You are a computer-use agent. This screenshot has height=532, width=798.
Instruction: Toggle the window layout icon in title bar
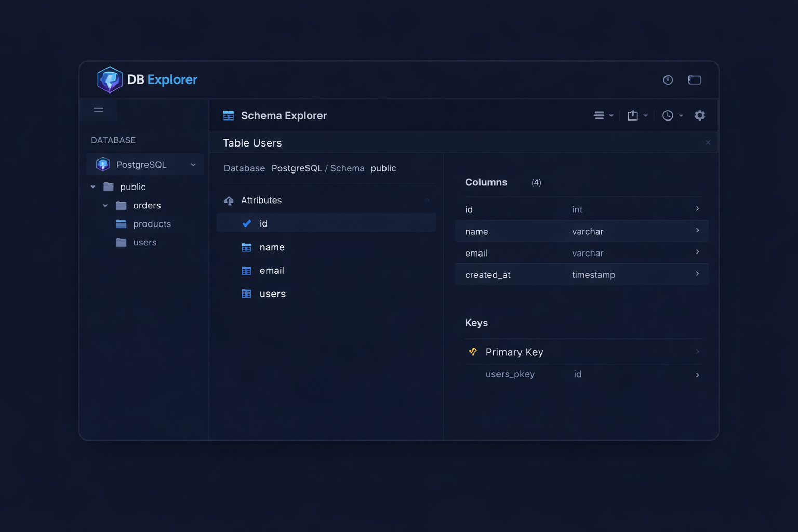point(695,79)
